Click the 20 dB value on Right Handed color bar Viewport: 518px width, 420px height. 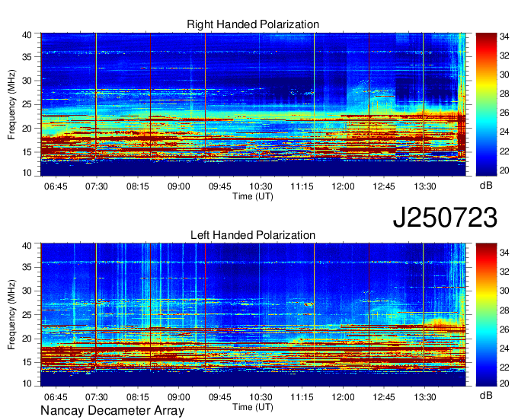(x=504, y=170)
